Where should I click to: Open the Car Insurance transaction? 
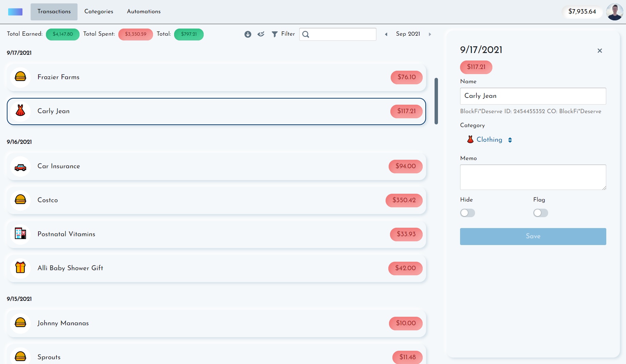(216, 167)
